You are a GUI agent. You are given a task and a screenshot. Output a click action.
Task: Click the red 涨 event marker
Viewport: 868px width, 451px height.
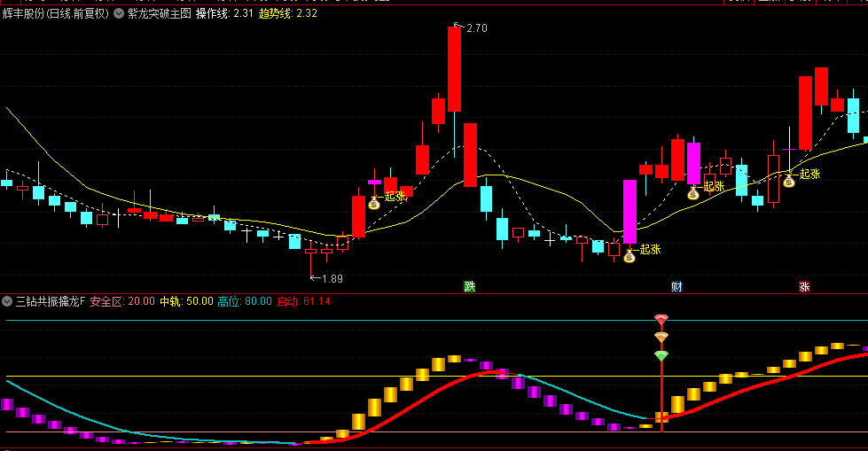(804, 287)
